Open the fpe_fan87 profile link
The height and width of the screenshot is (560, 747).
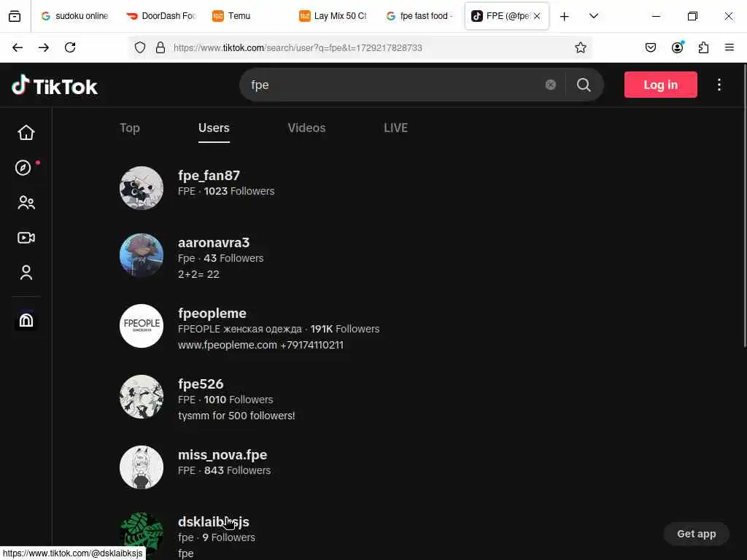click(209, 176)
